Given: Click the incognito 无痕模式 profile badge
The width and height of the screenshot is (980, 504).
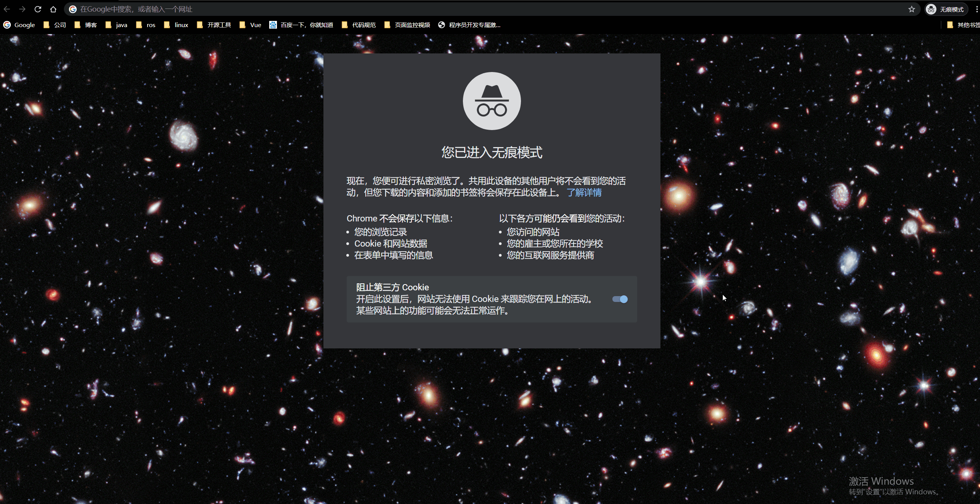Looking at the screenshot, I should coord(946,9).
